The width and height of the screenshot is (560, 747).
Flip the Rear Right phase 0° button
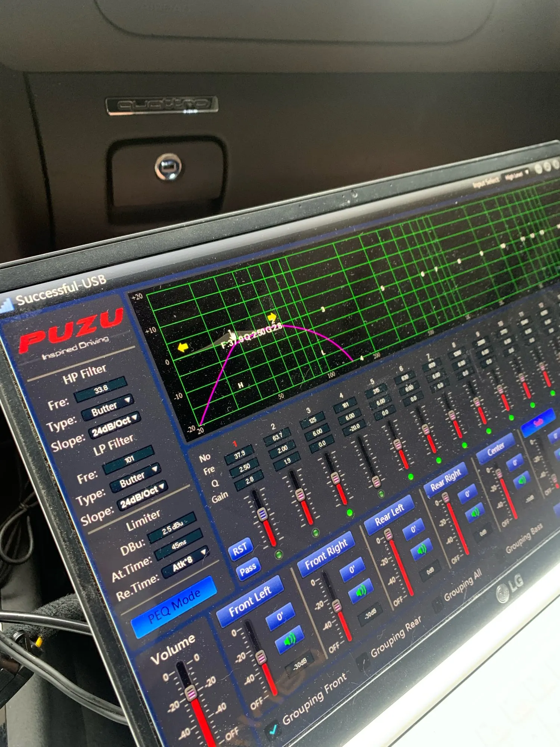467,494
